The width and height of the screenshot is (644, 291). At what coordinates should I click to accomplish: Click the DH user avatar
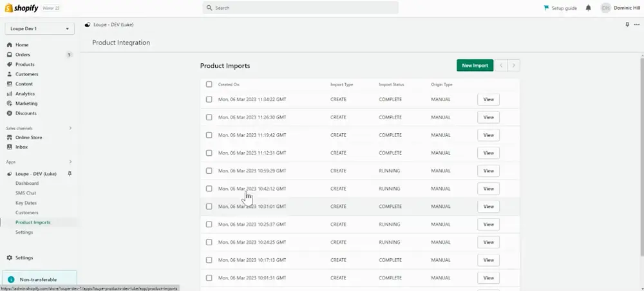pyautogui.click(x=605, y=8)
